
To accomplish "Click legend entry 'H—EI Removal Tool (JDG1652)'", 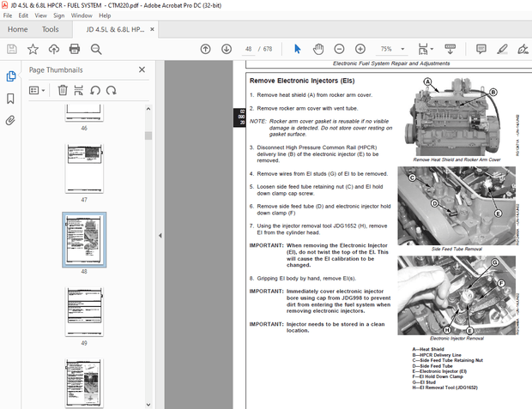I will click(444, 388).
